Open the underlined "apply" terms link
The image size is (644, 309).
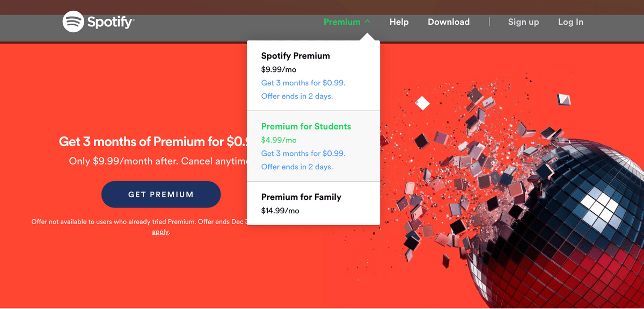[x=160, y=232]
